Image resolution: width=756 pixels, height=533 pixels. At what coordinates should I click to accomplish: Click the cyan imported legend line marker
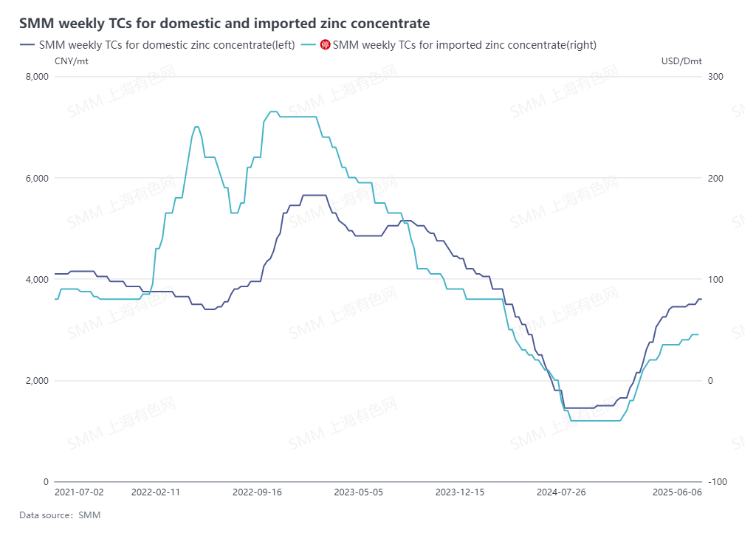click(x=309, y=45)
